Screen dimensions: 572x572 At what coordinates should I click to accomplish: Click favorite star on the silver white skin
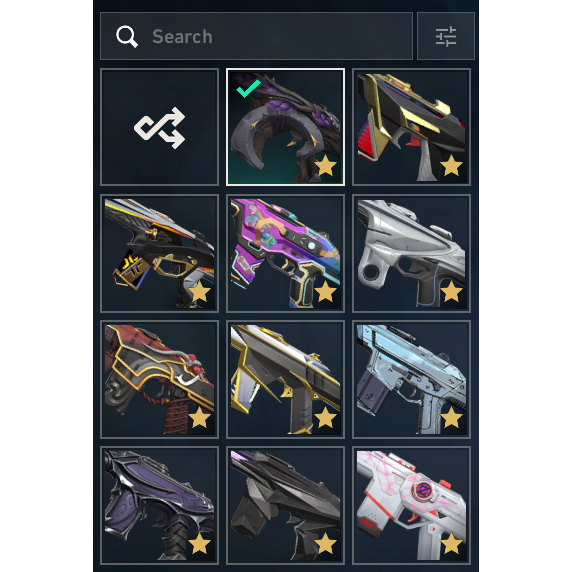[x=452, y=291]
